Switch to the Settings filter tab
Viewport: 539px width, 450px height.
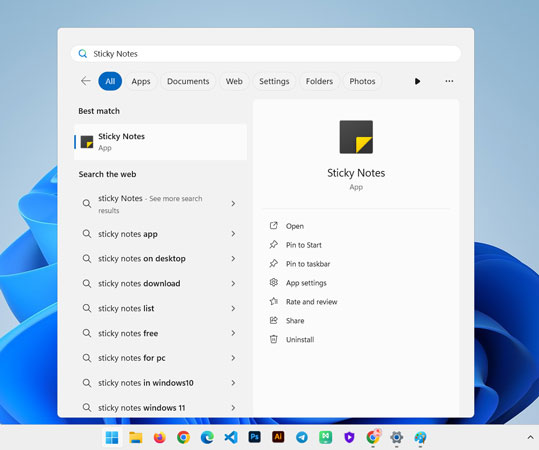[x=274, y=81]
